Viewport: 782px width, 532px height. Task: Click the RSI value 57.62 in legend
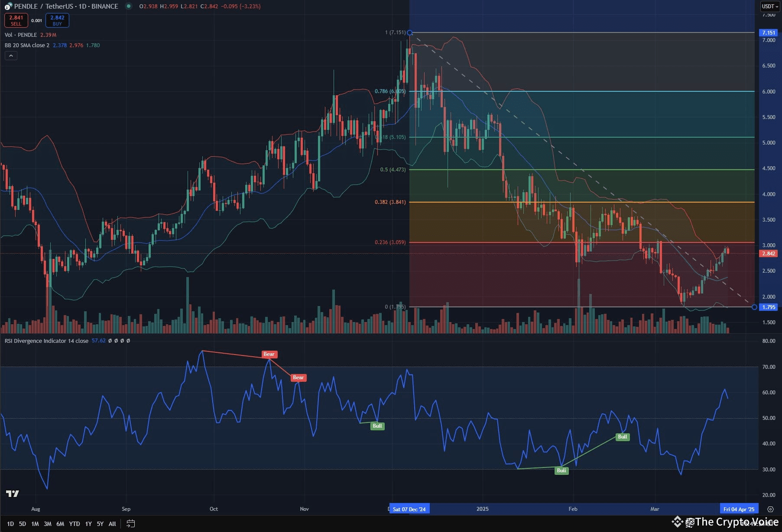99,341
